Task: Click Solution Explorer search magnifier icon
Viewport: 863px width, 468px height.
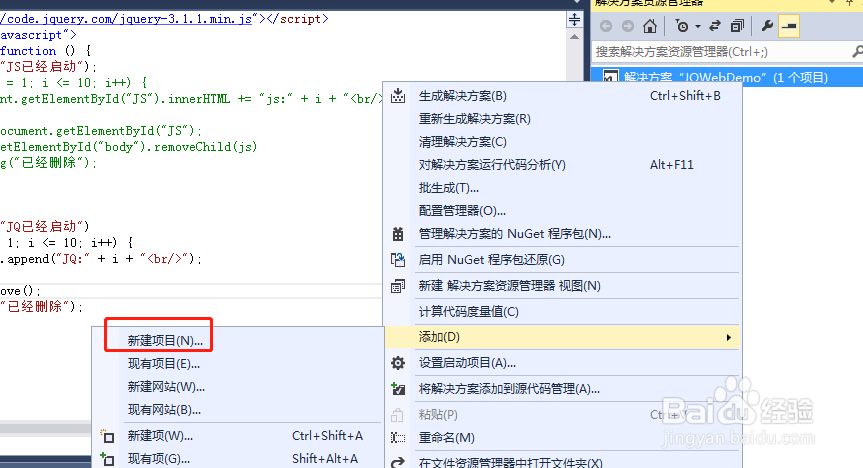Action: click(856, 52)
